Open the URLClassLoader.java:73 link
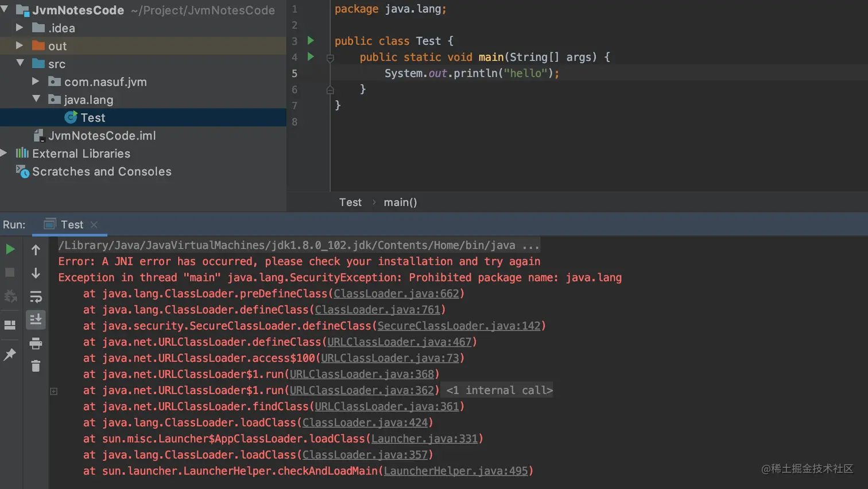 390,358
